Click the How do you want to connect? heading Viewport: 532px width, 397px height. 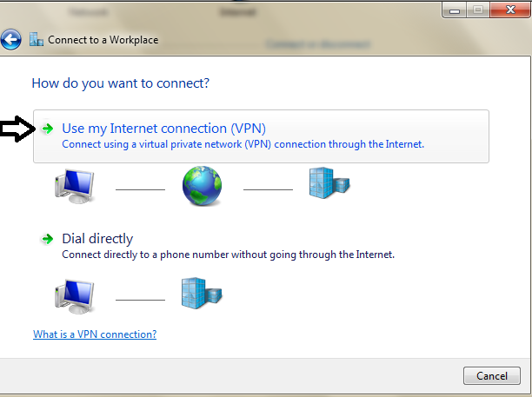(x=121, y=83)
